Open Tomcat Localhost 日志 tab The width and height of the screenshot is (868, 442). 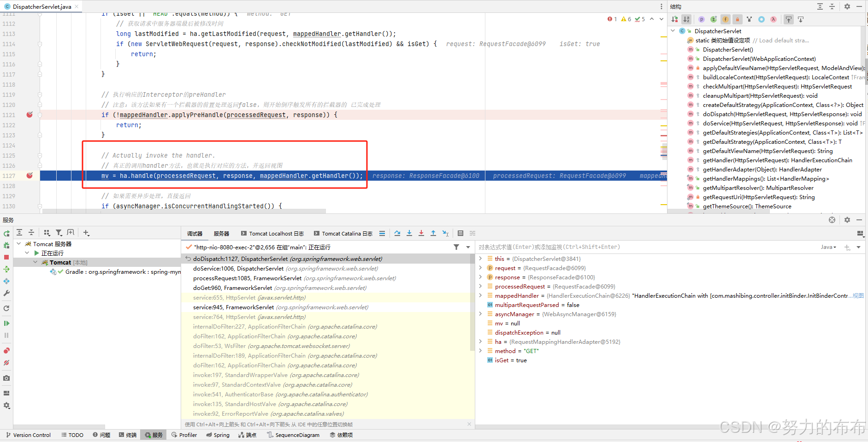click(272, 234)
